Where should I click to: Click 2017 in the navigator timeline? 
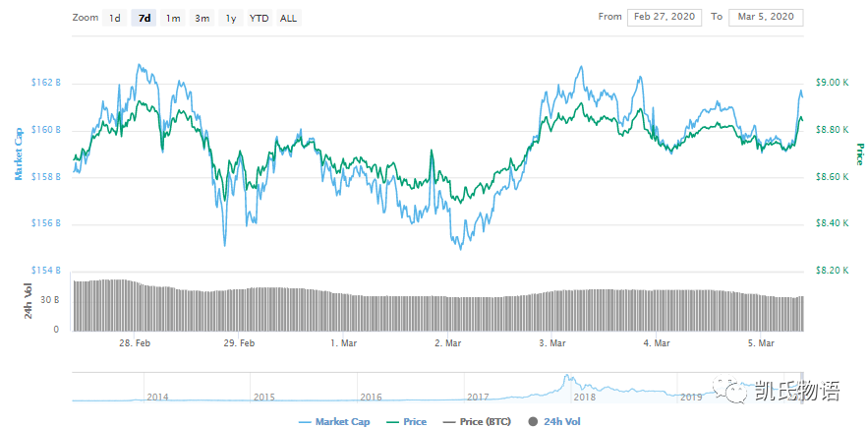(478, 397)
